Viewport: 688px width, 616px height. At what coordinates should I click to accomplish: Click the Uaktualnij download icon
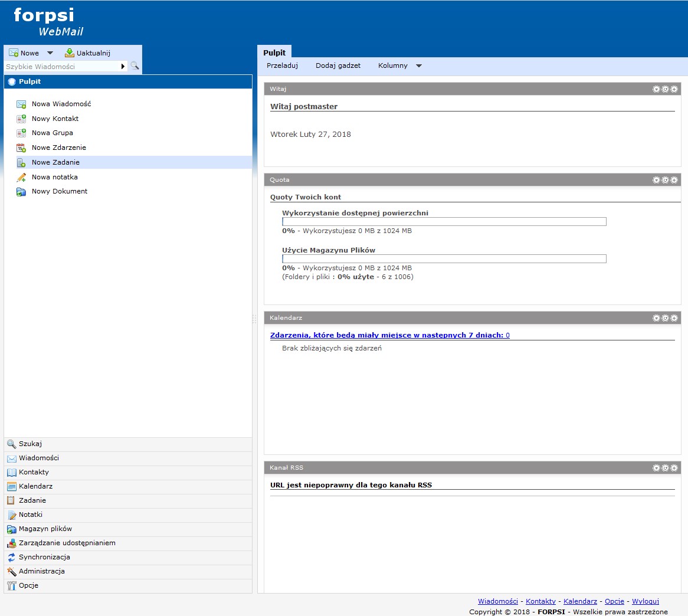tap(70, 53)
